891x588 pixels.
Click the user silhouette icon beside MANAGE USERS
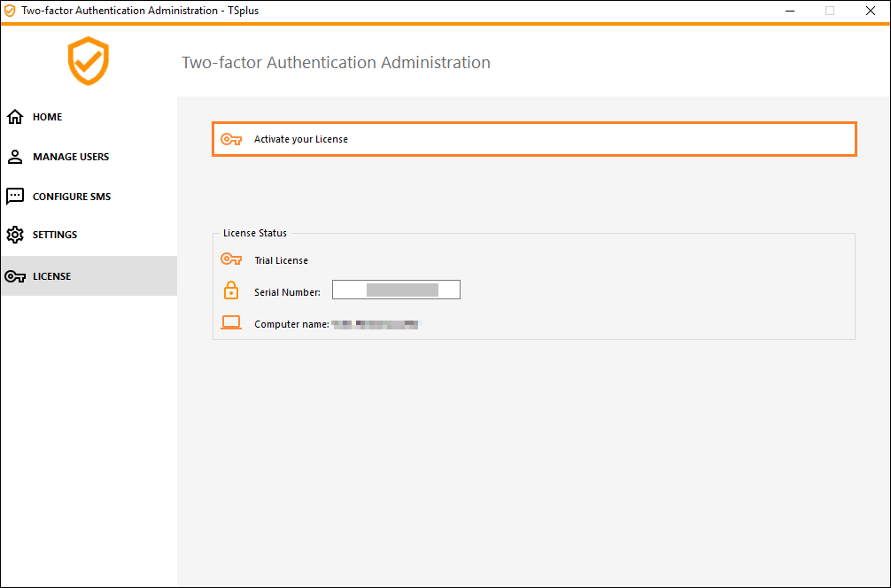pyautogui.click(x=14, y=156)
